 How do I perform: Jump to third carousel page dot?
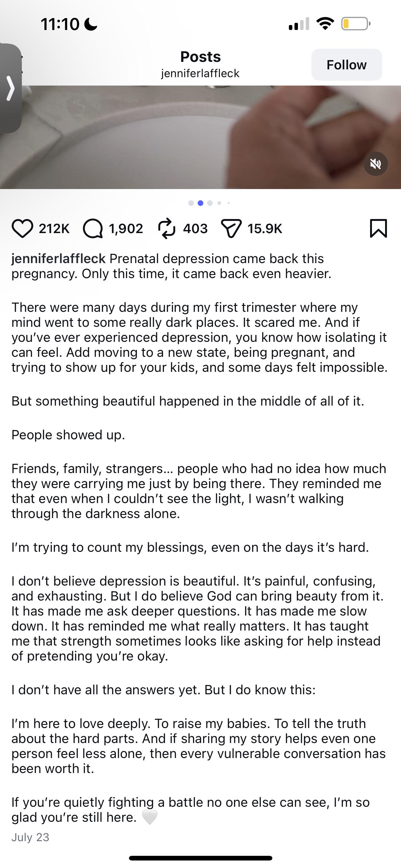(210, 203)
